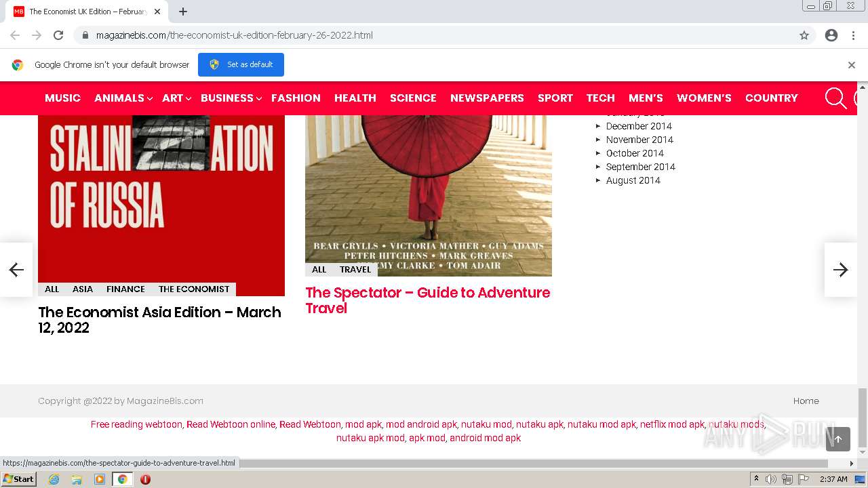Open the SPORT category

click(555, 98)
